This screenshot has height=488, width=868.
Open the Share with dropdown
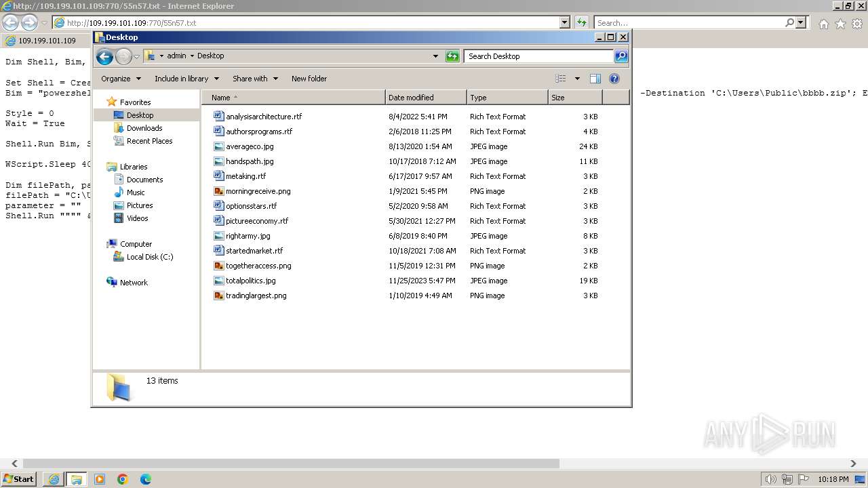255,79
